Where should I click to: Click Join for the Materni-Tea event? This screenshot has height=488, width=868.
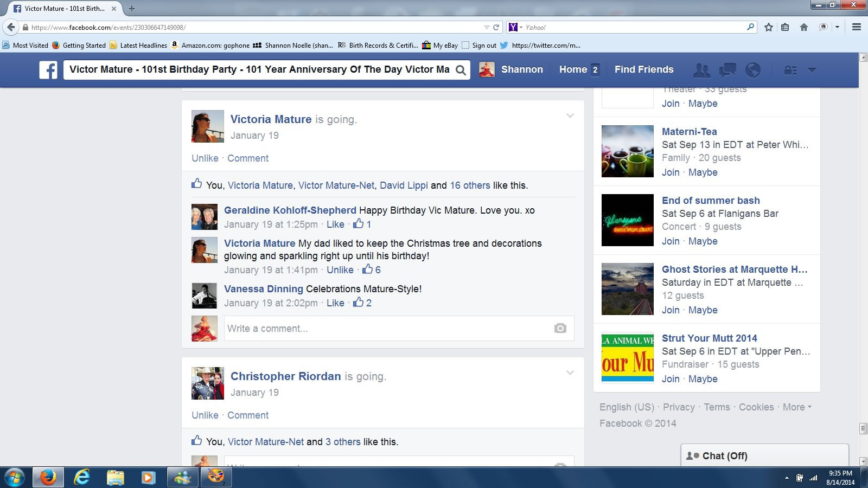point(671,172)
